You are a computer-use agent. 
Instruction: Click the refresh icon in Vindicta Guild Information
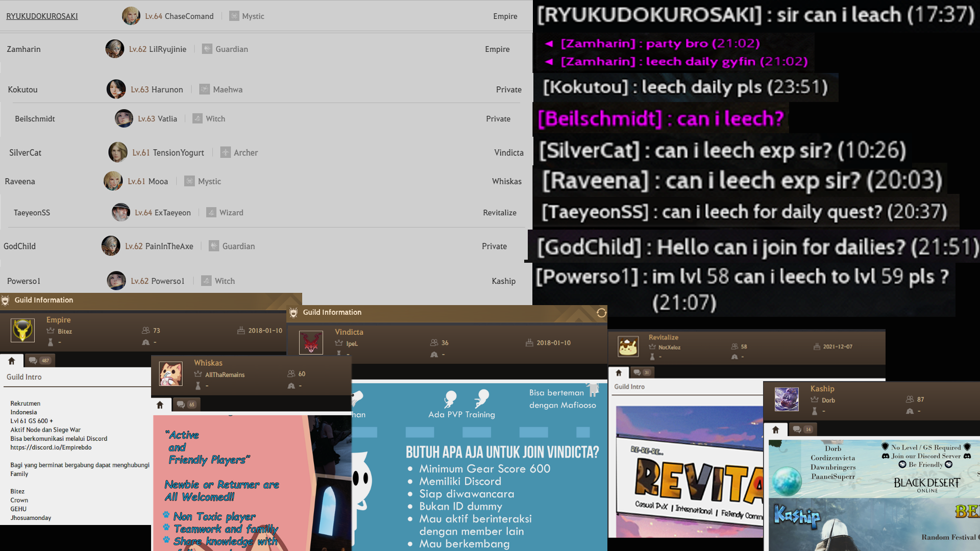coord(601,313)
